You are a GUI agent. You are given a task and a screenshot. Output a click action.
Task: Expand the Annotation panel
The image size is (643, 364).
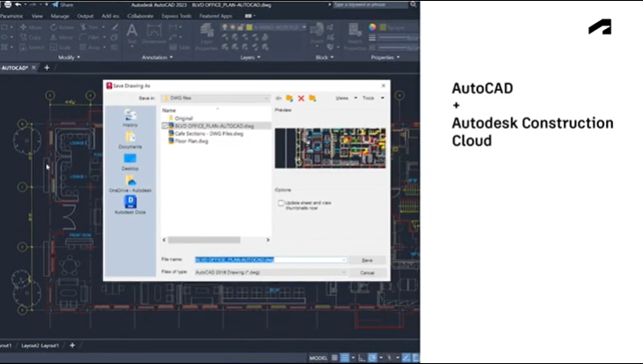158,57
